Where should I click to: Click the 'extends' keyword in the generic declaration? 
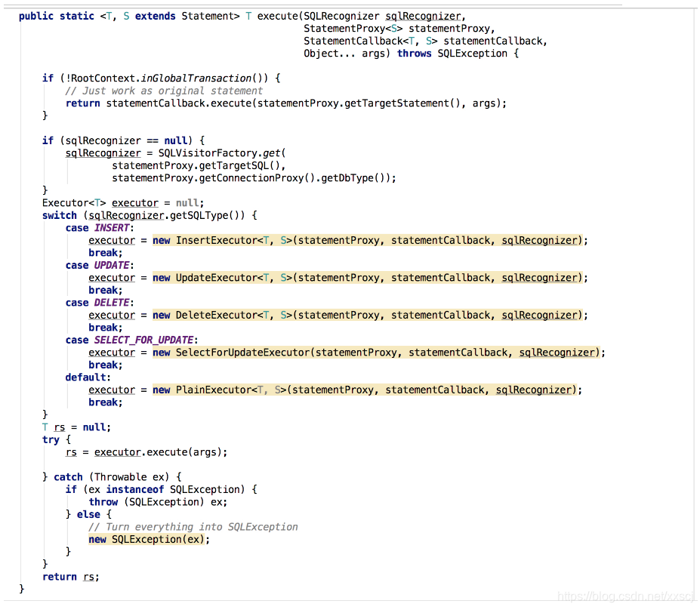pos(156,16)
